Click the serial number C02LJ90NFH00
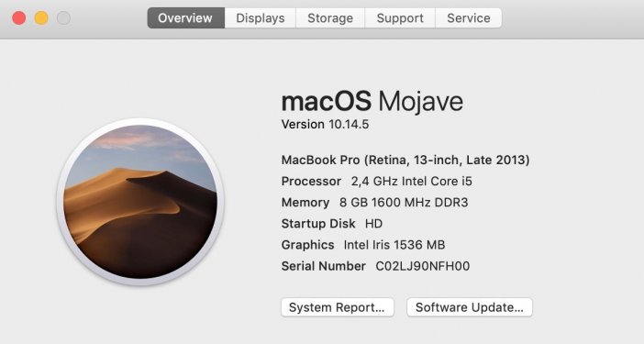Viewport: 644px width, 344px height. pyautogui.click(x=423, y=266)
